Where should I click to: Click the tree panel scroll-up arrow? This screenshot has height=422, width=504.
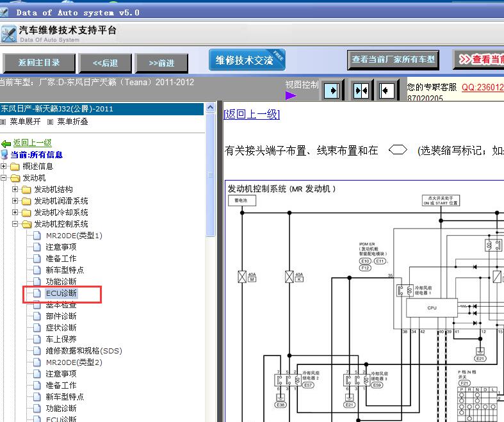pos(211,108)
